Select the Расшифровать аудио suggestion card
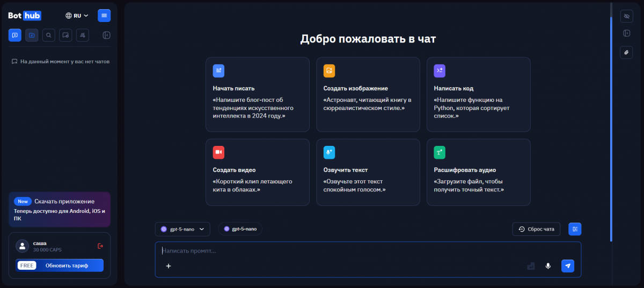The image size is (644, 288). tap(479, 172)
